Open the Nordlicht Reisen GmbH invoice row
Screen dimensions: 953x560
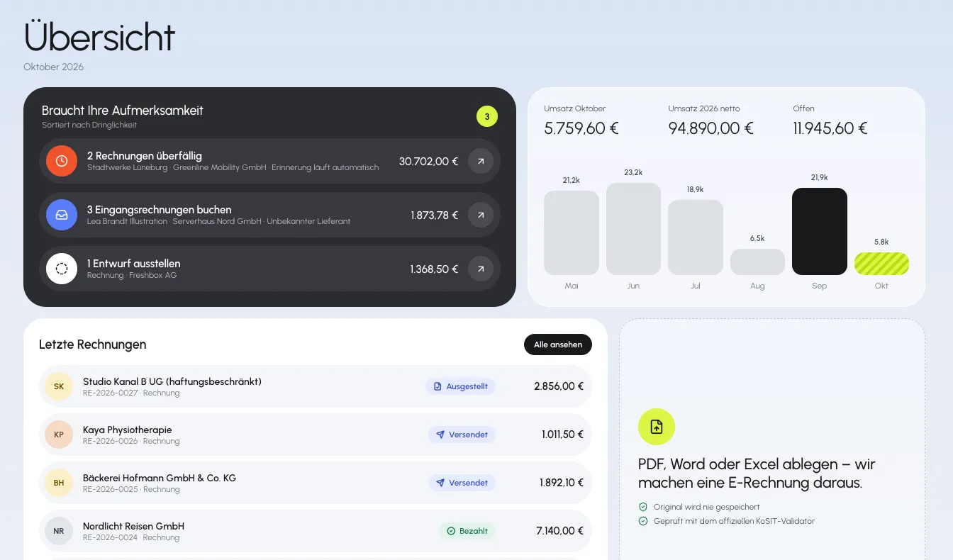pyautogui.click(x=316, y=531)
